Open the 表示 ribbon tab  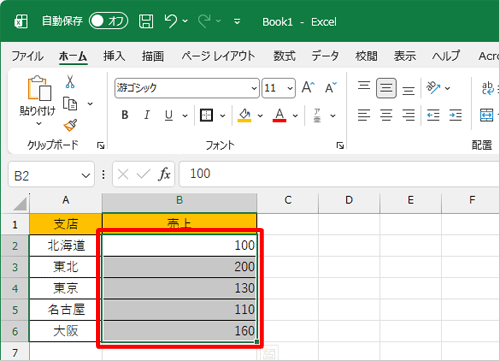pos(405,56)
